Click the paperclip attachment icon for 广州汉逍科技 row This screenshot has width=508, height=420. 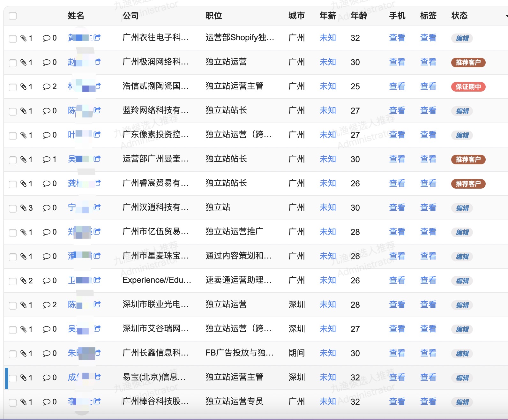point(24,208)
